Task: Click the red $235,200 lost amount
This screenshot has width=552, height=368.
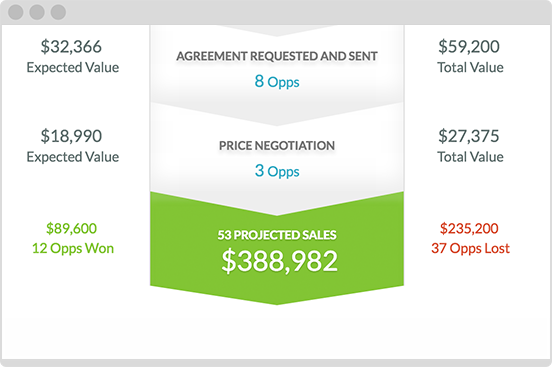Action: coord(469,229)
